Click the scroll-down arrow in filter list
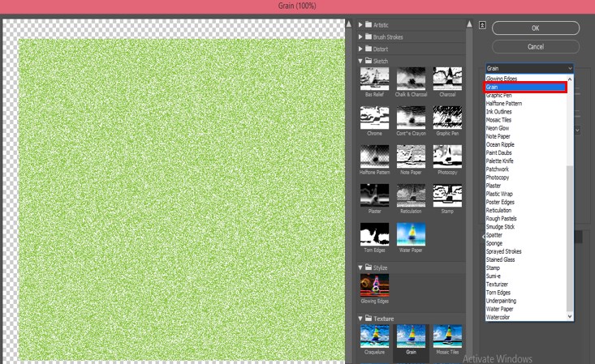Viewport: 595px width, 364px height. coord(570,316)
